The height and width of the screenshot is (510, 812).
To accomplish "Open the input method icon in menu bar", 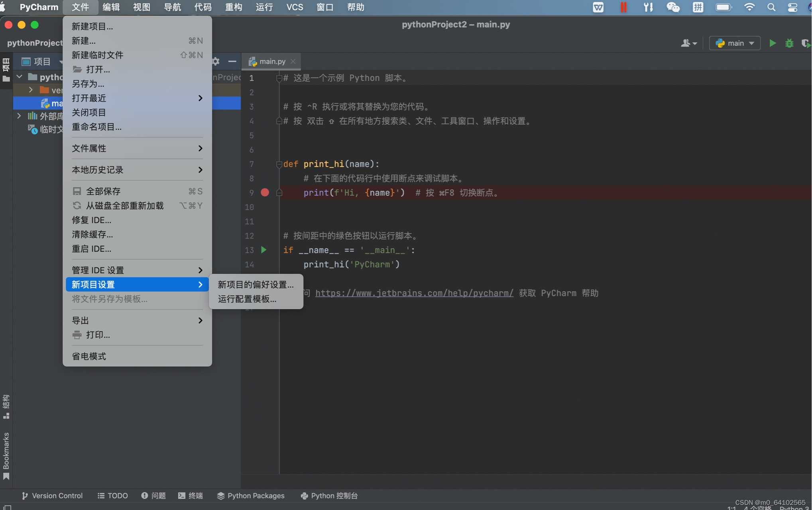I will [x=698, y=7].
